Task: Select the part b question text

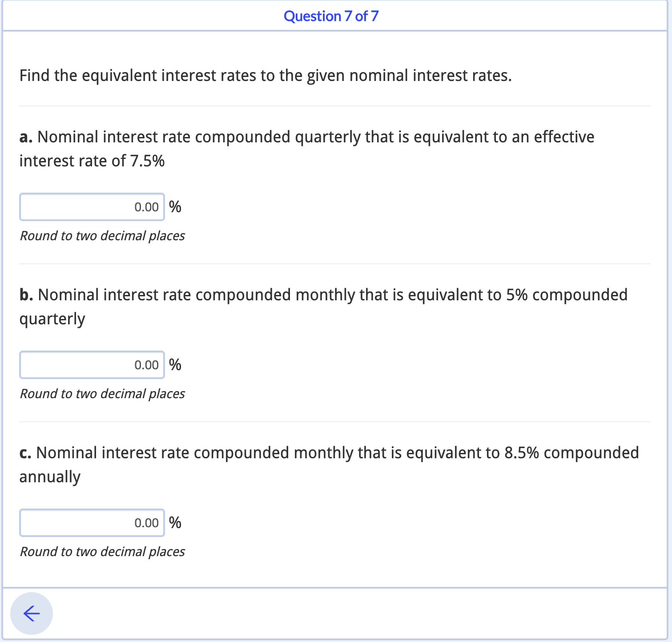Action: (323, 306)
